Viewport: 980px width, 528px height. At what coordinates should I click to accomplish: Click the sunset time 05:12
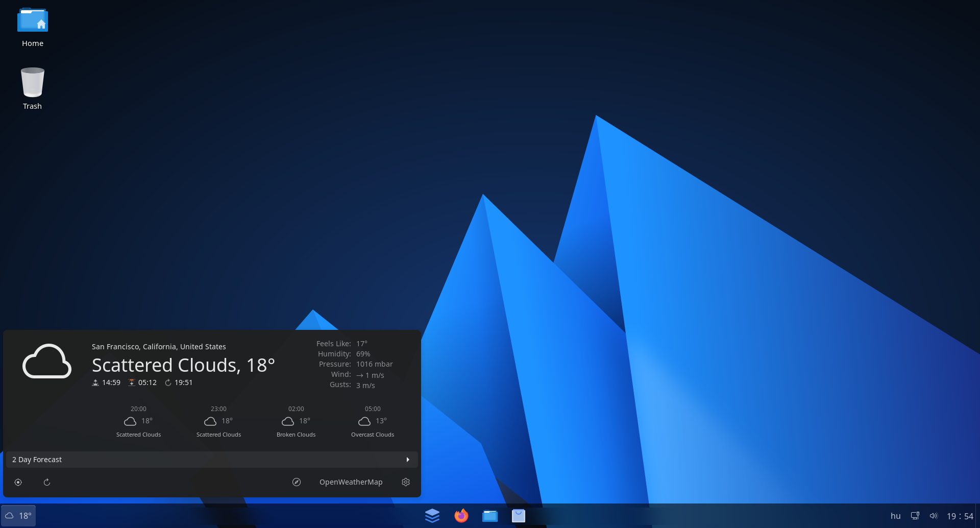point(148,382)
